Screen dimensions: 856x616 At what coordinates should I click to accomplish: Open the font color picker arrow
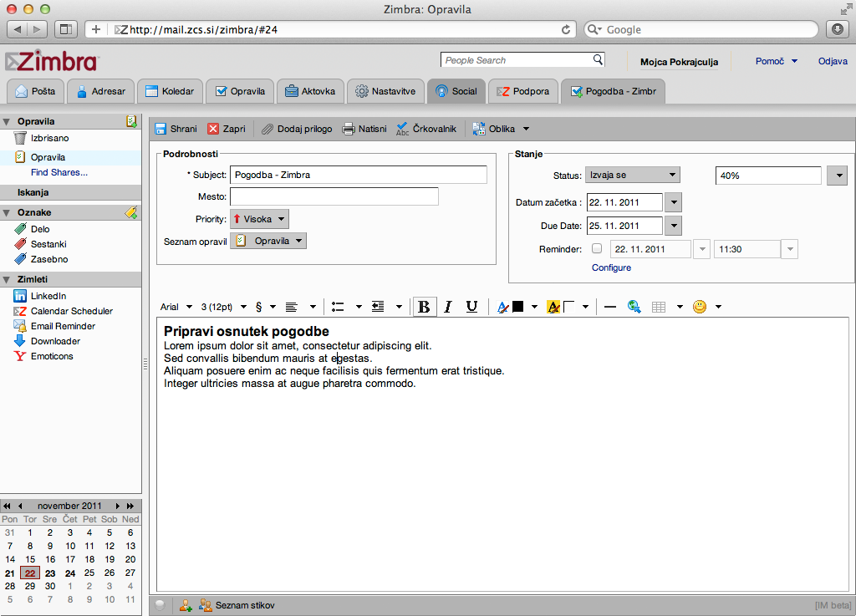(534, 307)
